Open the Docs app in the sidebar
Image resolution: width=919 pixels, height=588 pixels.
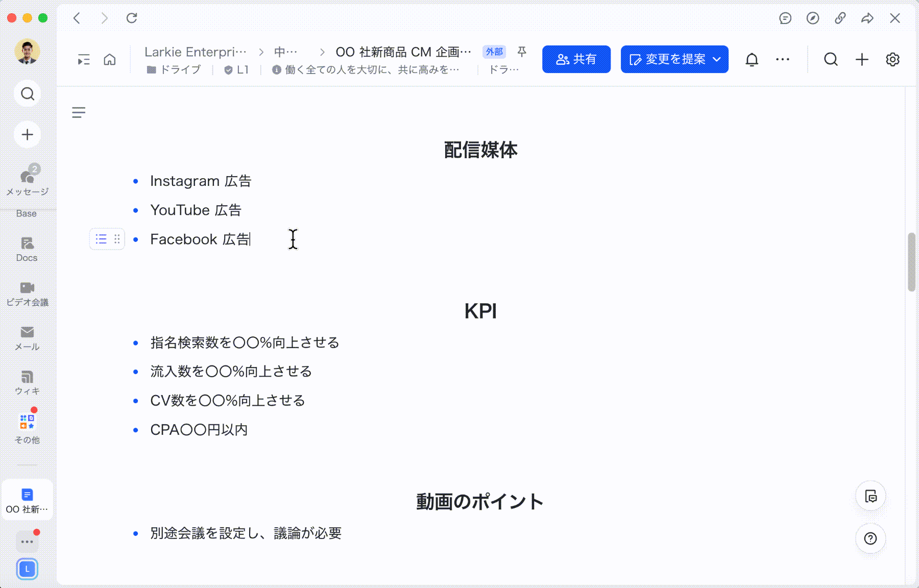27,249
